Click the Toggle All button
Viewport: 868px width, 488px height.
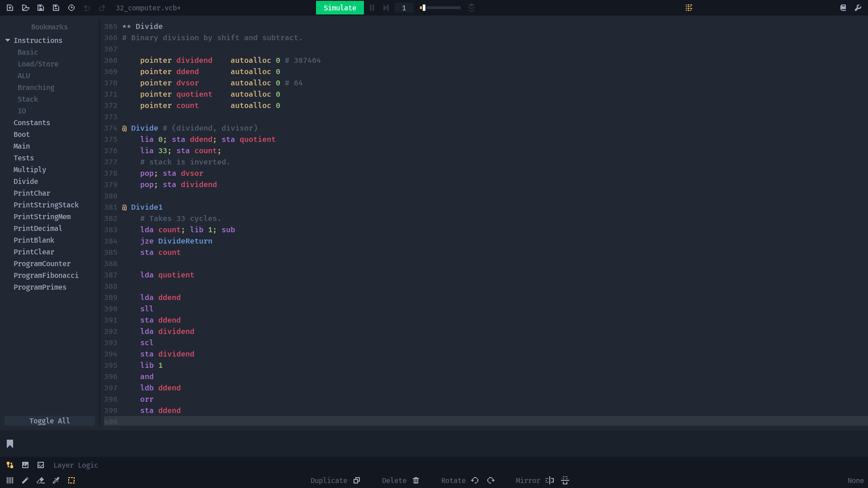(50, 421)
